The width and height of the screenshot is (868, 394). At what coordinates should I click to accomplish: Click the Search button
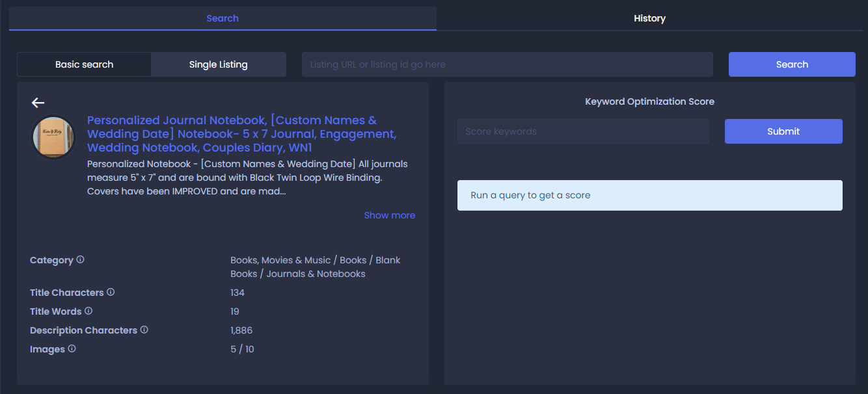792,64
